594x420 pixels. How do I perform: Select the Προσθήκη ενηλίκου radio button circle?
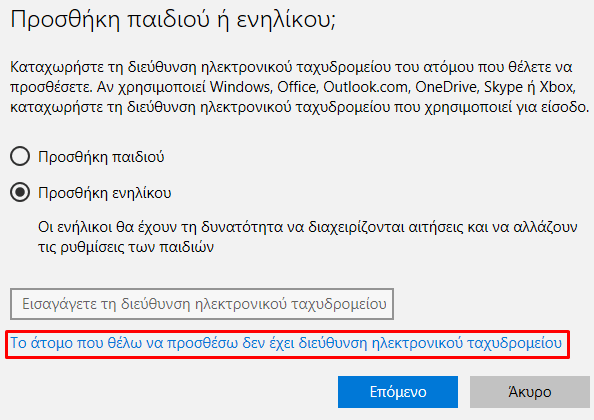coord(20,192)
